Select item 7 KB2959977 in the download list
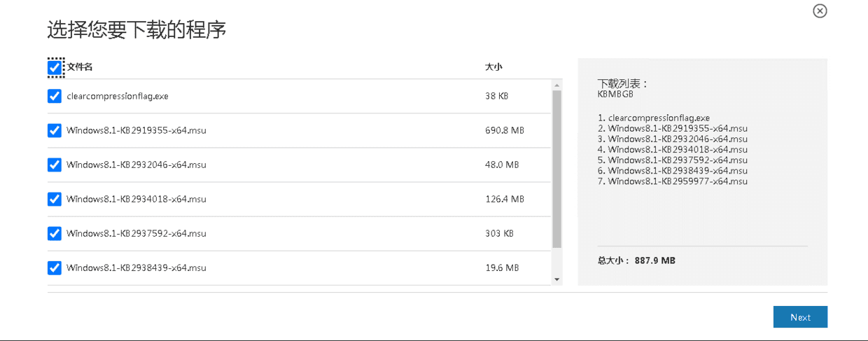 [672, 181]
